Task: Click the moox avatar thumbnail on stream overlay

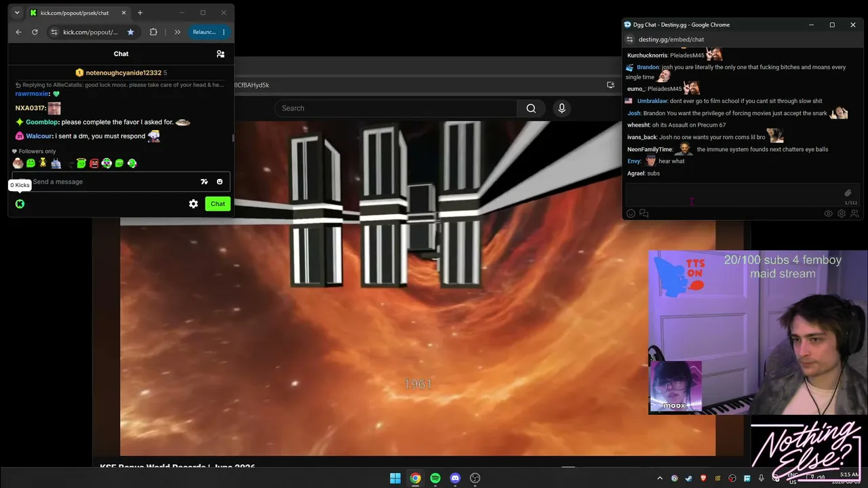Action: (x=675, y=386)
